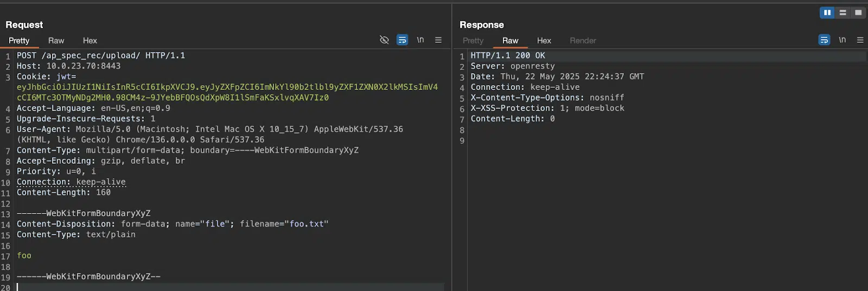Open Response Hex tab
This screenshot has height=291, width=868.
pos(544,41)
